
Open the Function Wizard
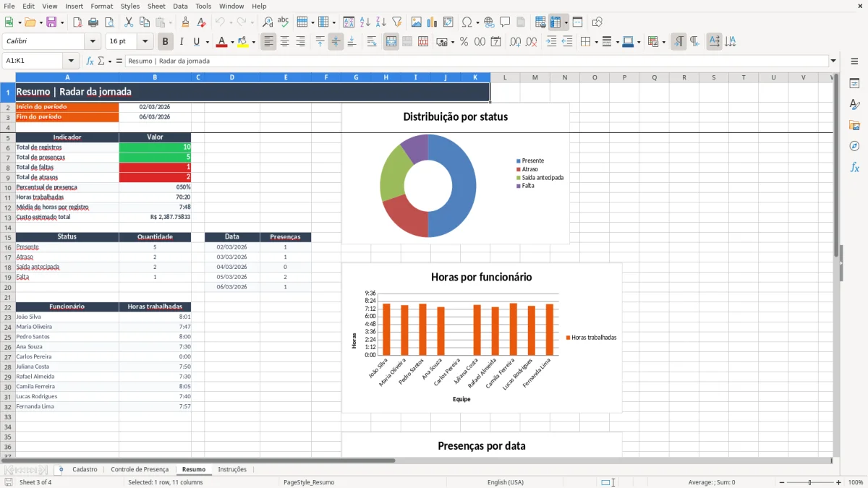tap(90, 61)
